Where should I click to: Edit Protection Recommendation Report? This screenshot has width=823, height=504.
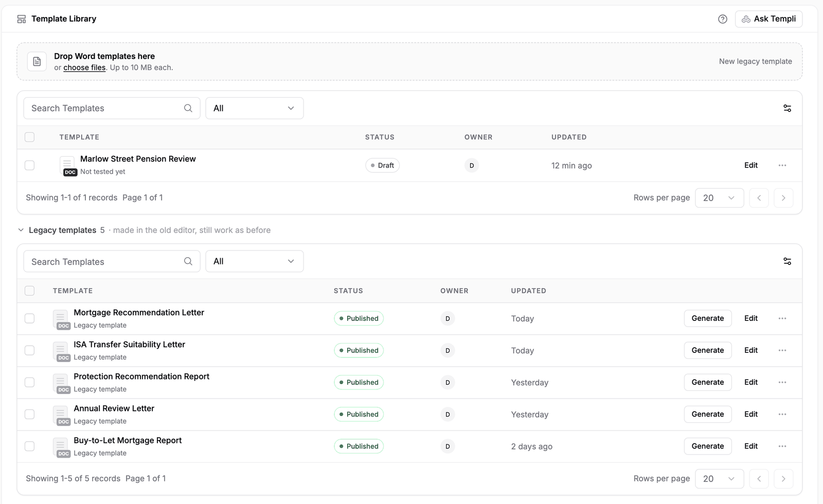tap(751, 382)
